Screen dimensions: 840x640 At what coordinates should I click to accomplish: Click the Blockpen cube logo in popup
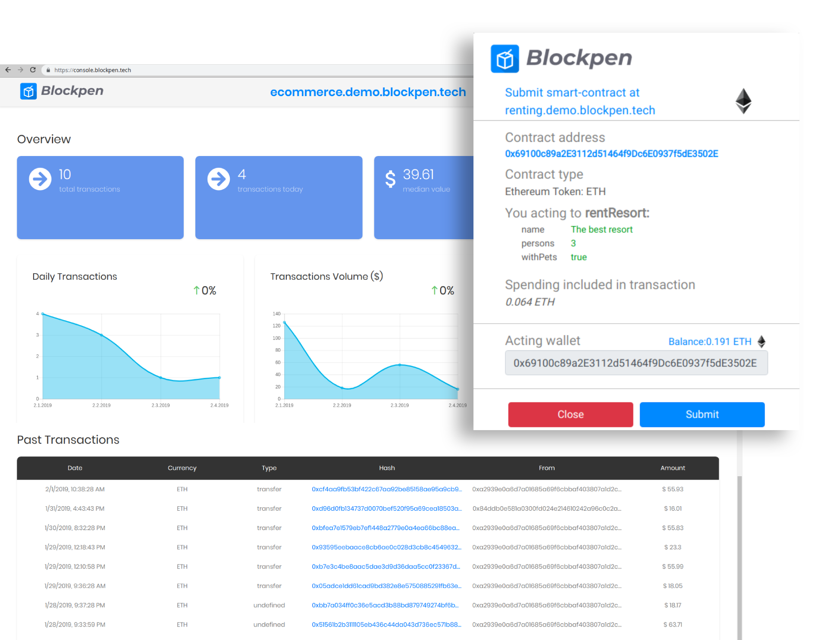pyautogui.click(x=505, y=59)
